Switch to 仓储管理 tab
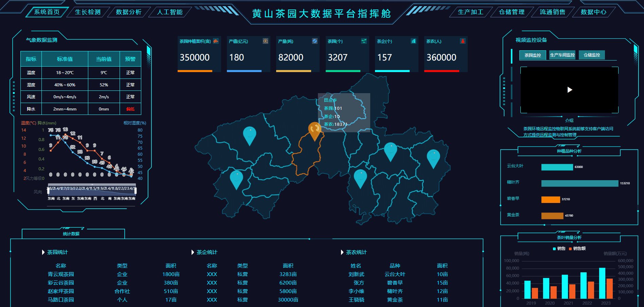Screen dimensions: 644x307 coord(512,12)
